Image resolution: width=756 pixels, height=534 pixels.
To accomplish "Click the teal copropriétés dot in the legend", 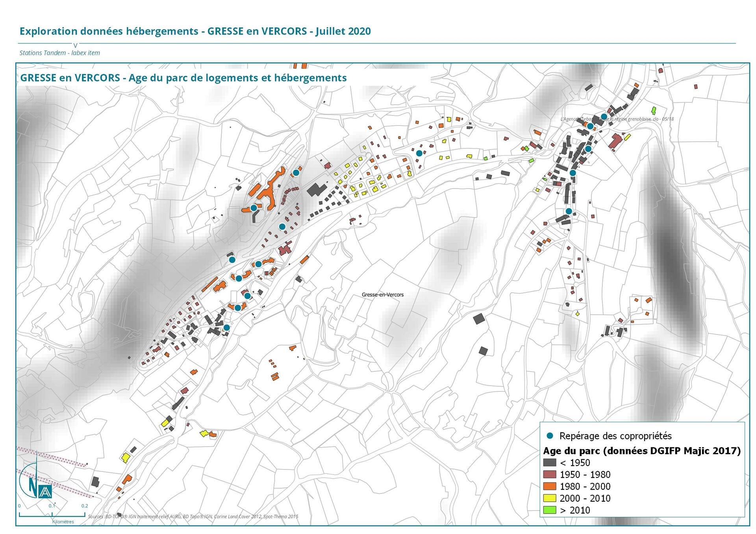I will [x=550, y=436].
